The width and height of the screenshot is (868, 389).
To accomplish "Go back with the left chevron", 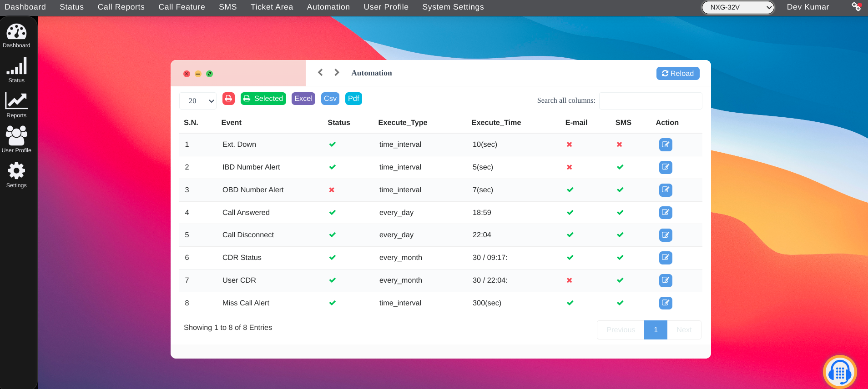I will point(320,72).
